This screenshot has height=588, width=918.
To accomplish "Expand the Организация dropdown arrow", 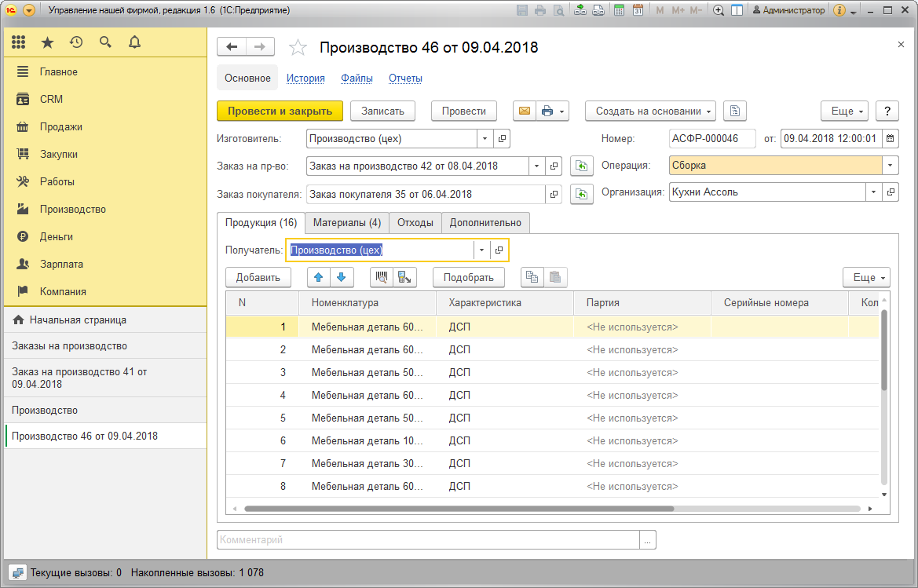I will click(x=873, y=192).
